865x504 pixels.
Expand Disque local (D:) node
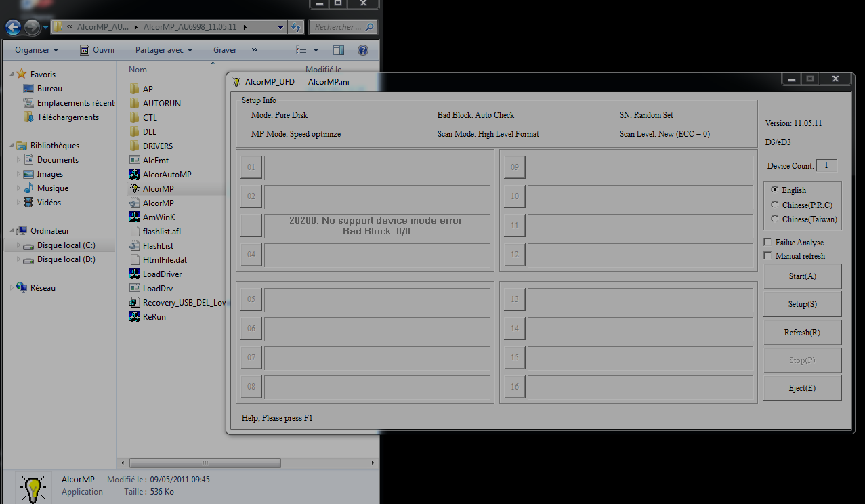tap(19, 259)
